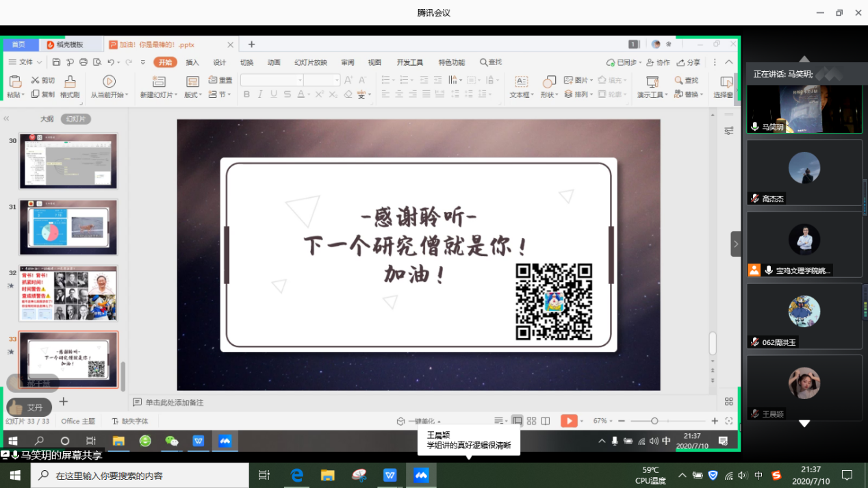Click the Format Painter (格式刷) icon
Viewport: 868px width, 488px height.
click(70, 81)
